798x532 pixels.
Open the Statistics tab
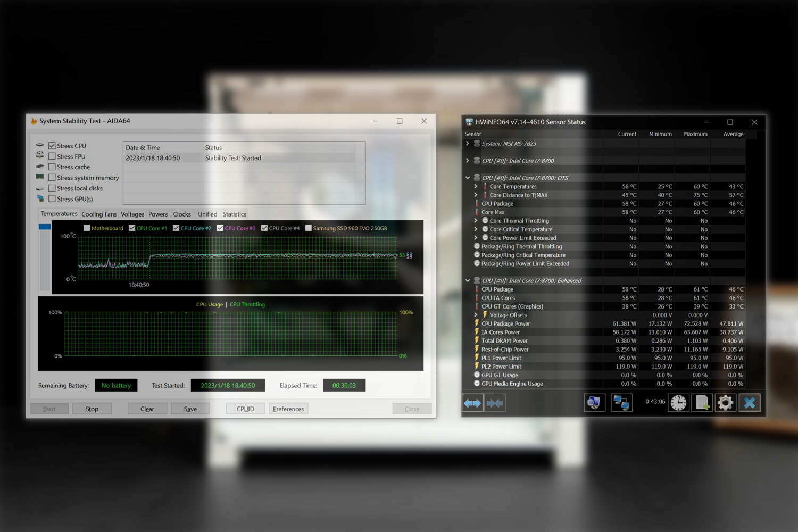234,214
